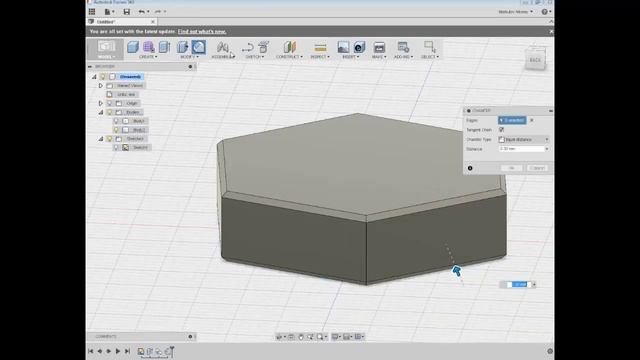Toggle visibility bulb of Sketch1
This screenshot has width=640, height=360.
[116, 147]
